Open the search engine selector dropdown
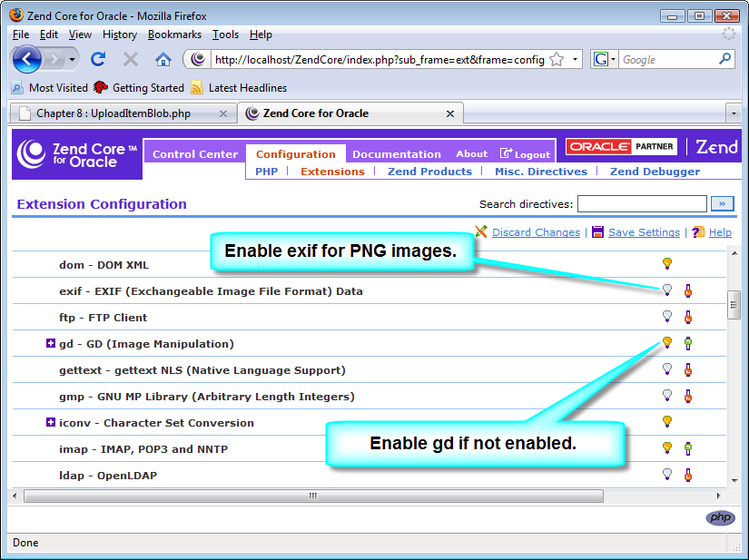 pyautogui.click(x=613, y=60)
